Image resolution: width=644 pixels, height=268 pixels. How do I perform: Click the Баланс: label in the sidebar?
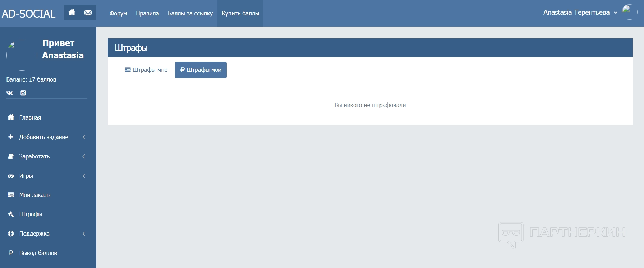click(17, 79)
